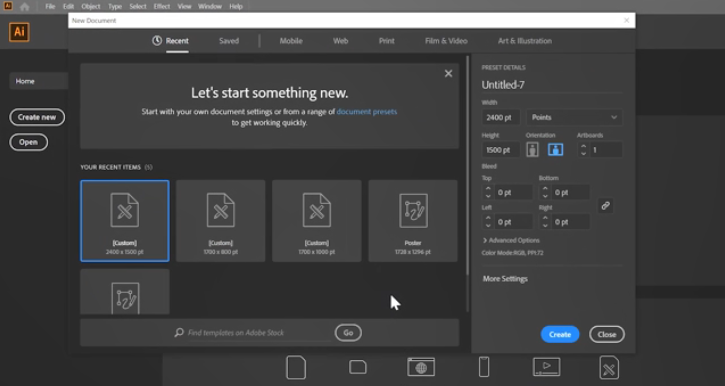
Task: Click the search magnifier icon for Adobe Stock
Action: coord(179,332)
